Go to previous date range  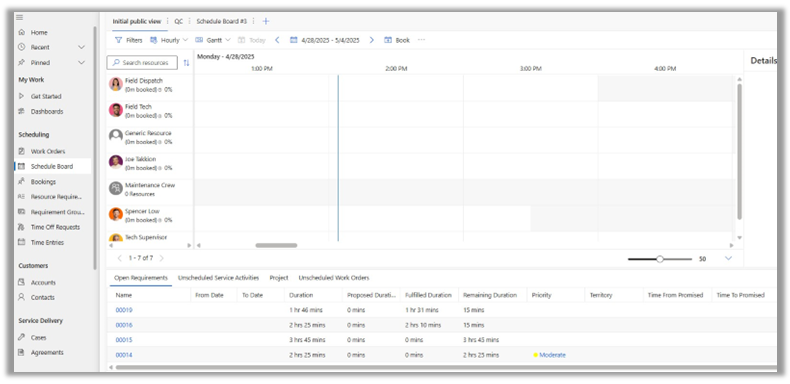click(x=277, y=40)
